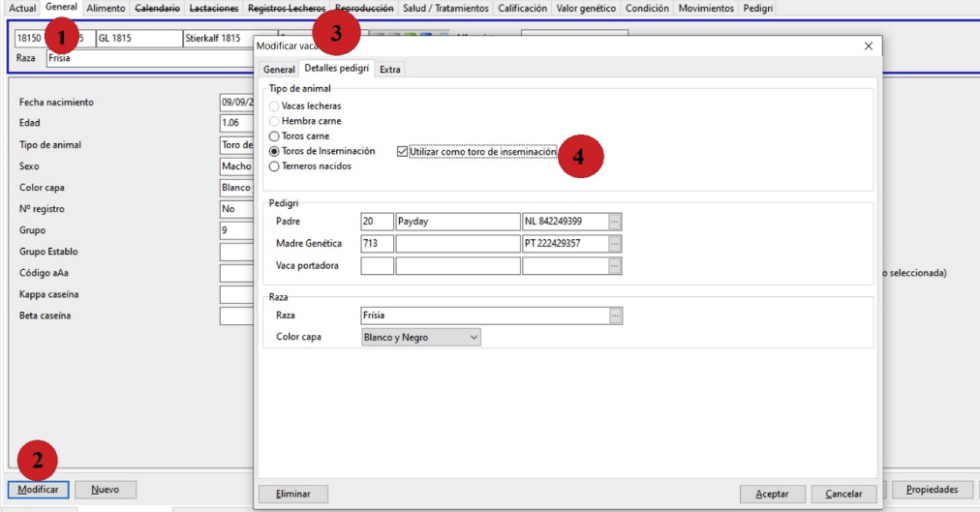The height and width of the screenshot is (512, 980).
Task: Click the Fecha nacimiento date field
Action: tap(237, 103)
